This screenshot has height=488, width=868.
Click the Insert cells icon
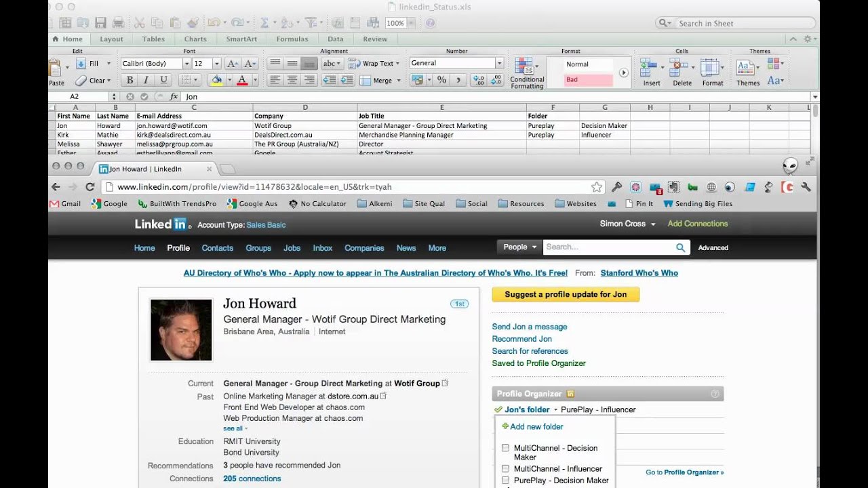click(x=648, y=67)
